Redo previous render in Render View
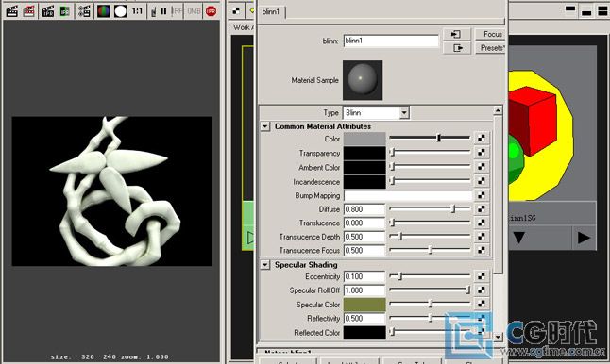The image size is (610, 364). point(11,11)
